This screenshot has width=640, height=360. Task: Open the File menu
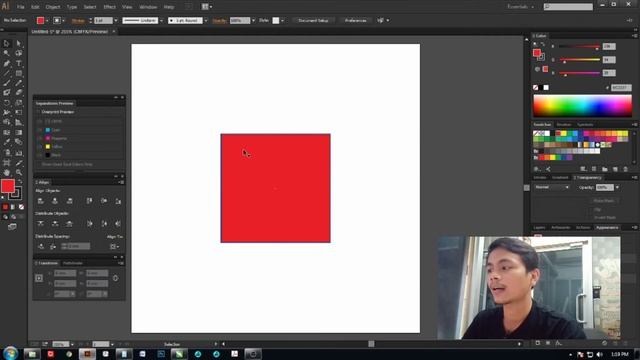(x=20, y=7)
